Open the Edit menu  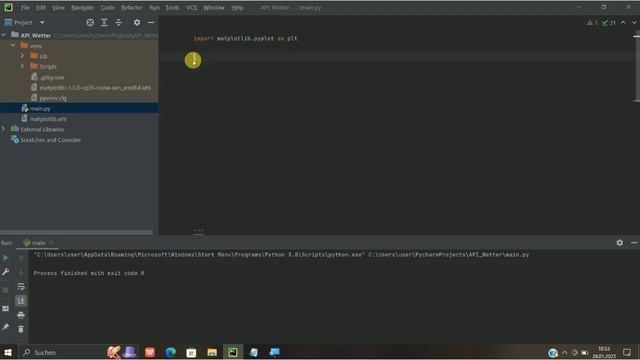coord(41,7)
